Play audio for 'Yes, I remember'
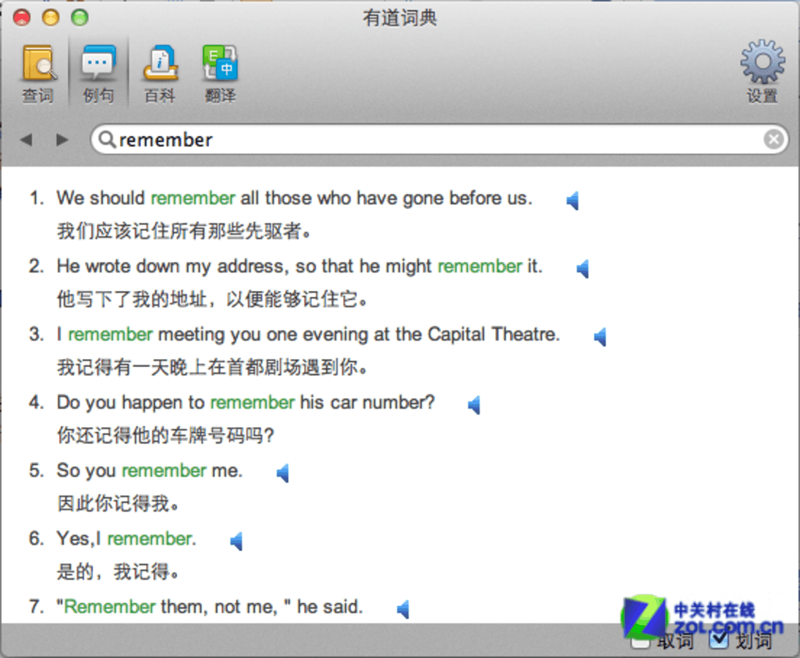The width and height of the screenshot is (800, 658). coord(237,541)
